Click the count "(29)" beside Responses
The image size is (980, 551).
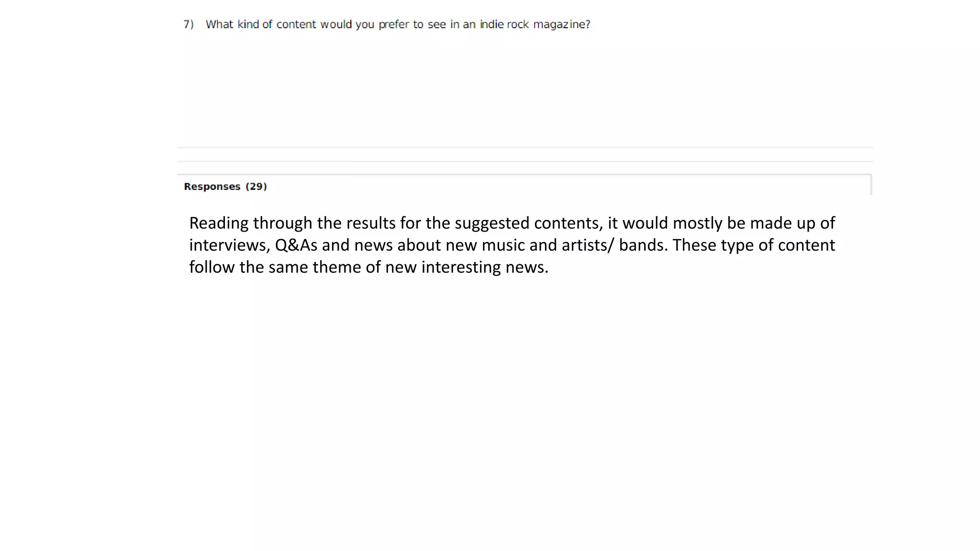[256, 187]
